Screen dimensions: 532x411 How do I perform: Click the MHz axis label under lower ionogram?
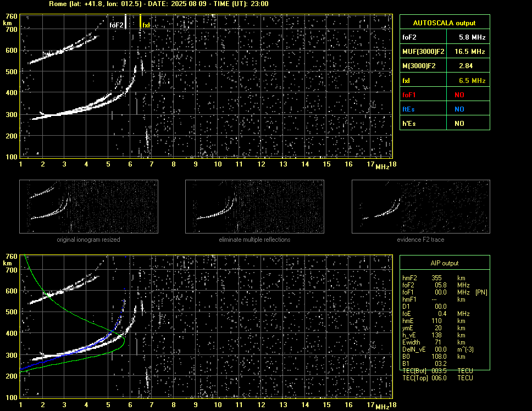coord(382,407)
